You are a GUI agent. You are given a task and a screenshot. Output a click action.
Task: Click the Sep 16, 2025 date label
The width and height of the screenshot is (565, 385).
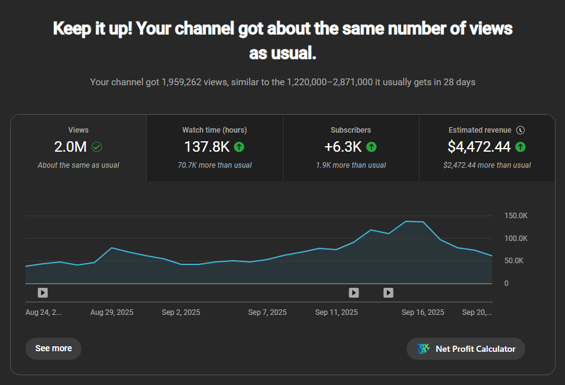click(x=423, y=312)
